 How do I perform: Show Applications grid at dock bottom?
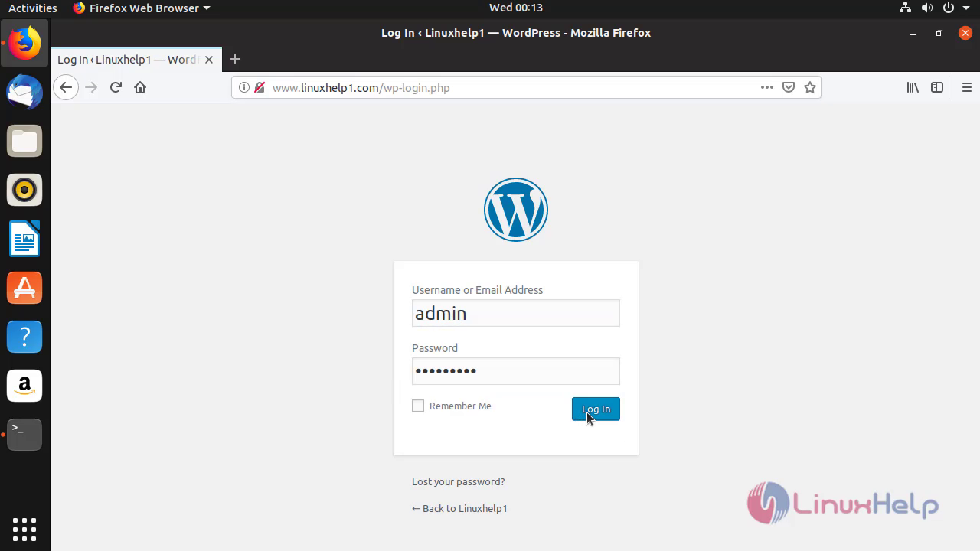(24, 529)
